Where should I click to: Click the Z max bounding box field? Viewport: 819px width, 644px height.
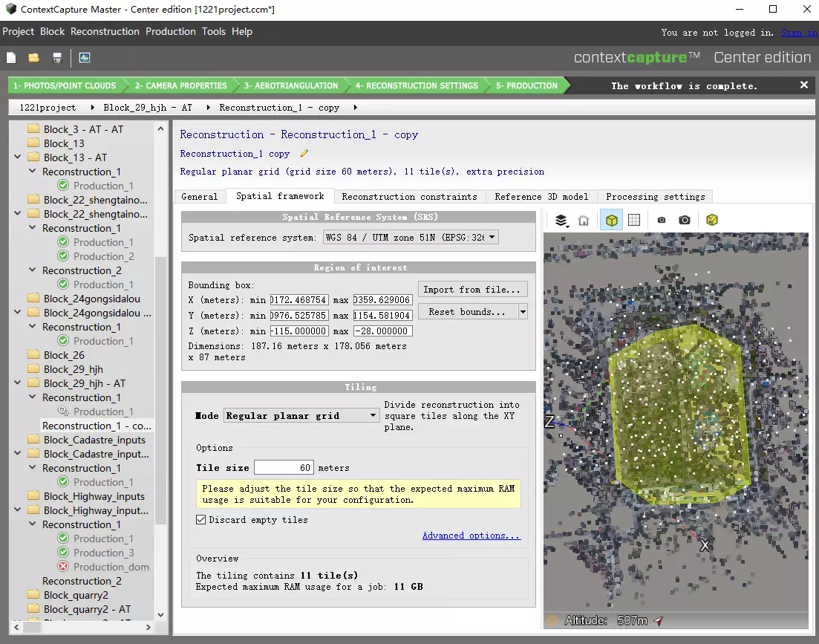coord(383,331)
